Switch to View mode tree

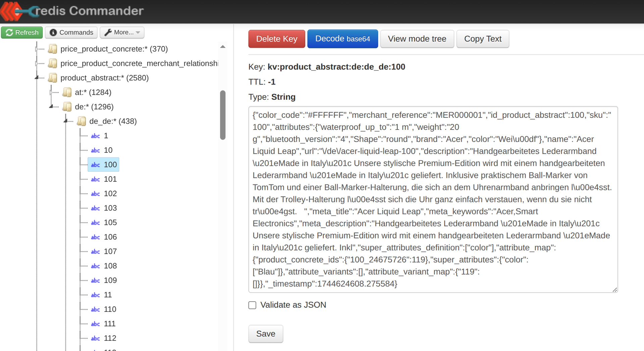pos(417,39)
